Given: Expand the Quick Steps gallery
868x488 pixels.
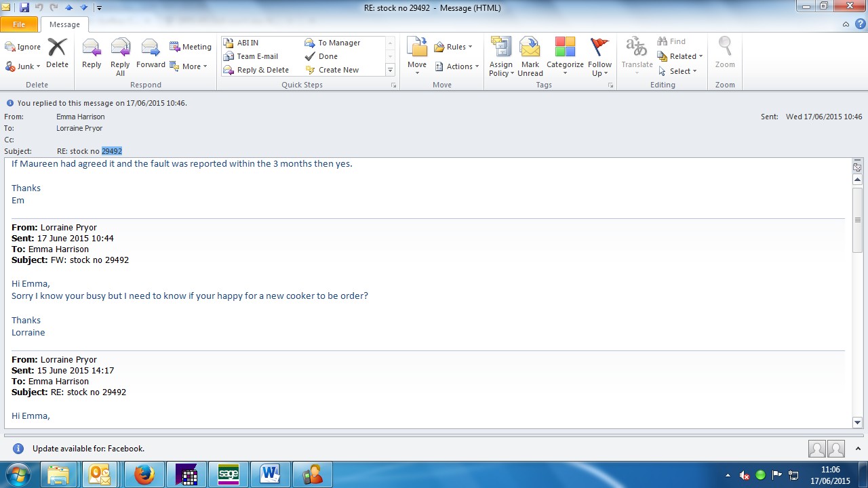Looking at the screenshot, I should tap(390, 70).
